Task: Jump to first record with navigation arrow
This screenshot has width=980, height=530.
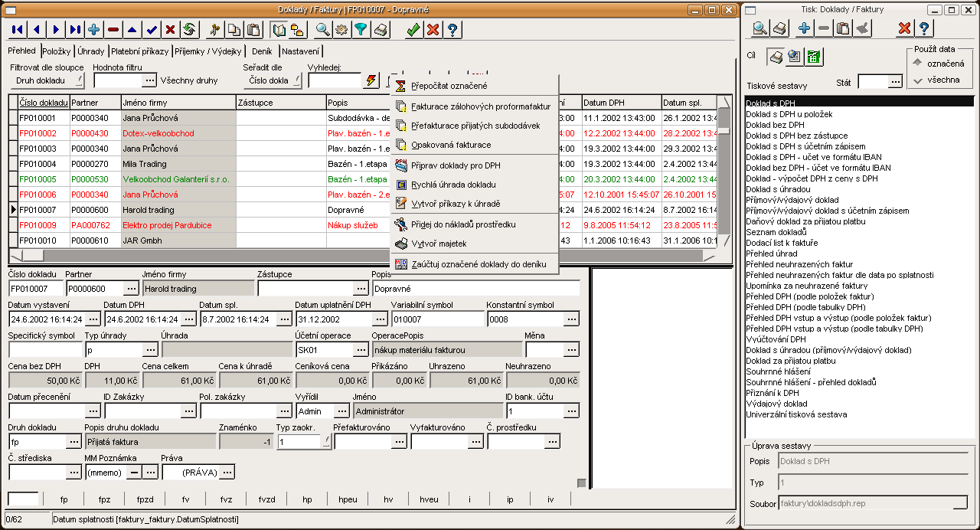Action: click(18, 30)
